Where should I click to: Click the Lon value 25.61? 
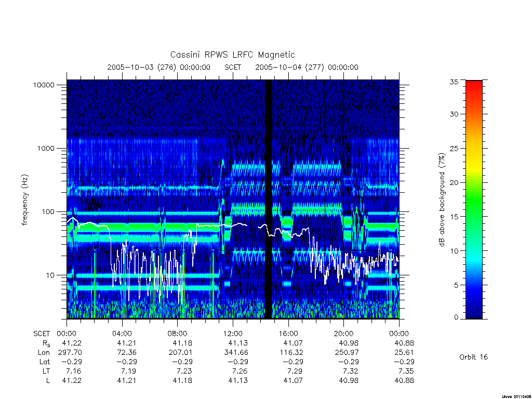coord(404,353)
